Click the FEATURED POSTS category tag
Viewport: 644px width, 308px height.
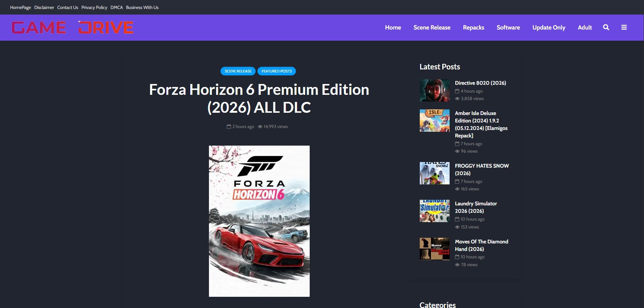(x=276, y=71)
